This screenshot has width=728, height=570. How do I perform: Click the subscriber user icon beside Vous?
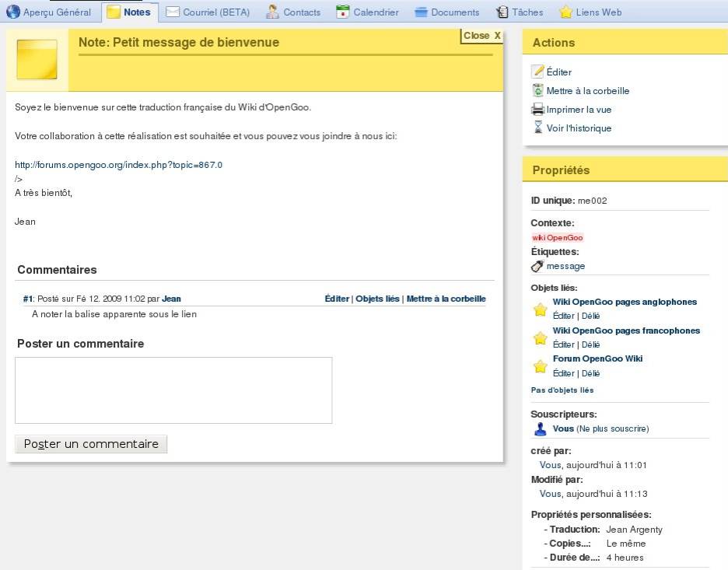pos(541,429)
